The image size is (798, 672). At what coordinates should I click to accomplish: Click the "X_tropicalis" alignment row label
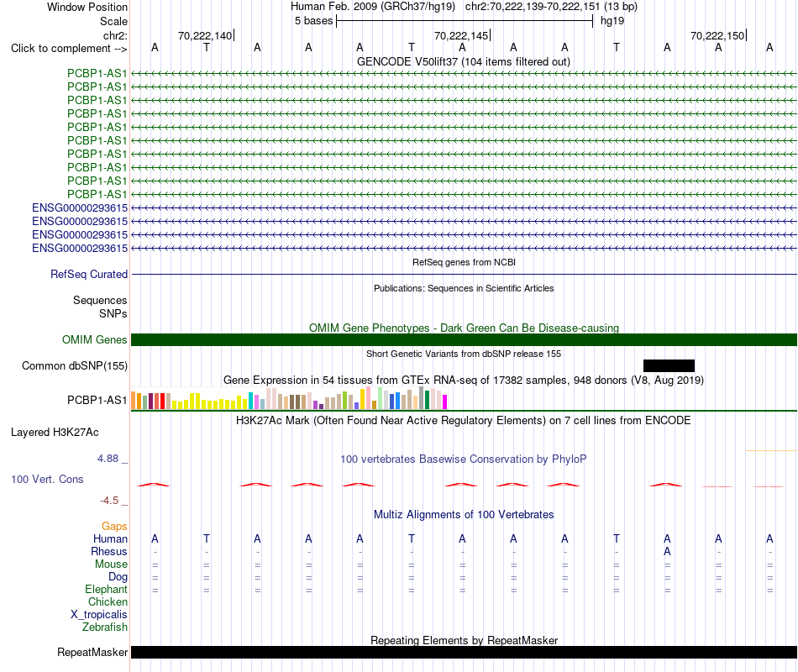pyautogui.click(x=99, y=615)
